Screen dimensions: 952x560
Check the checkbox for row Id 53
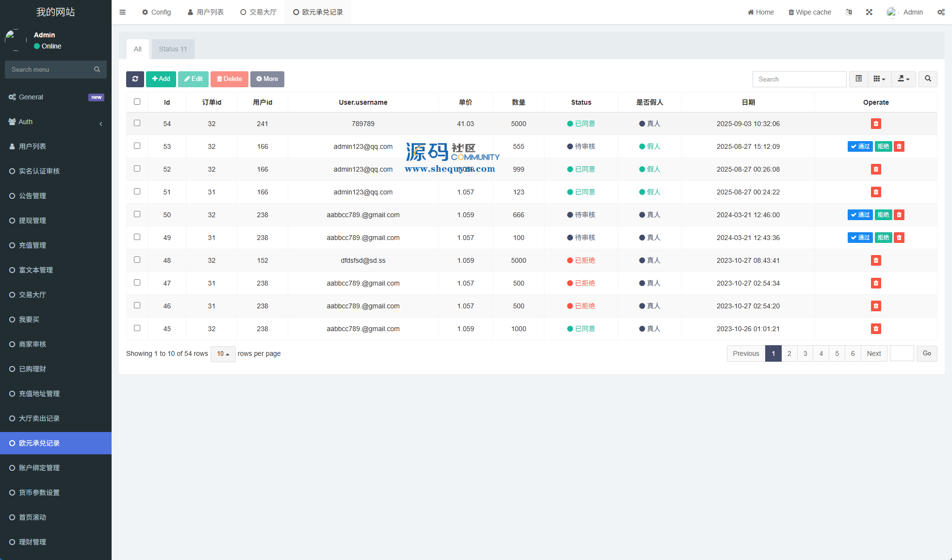137,146
